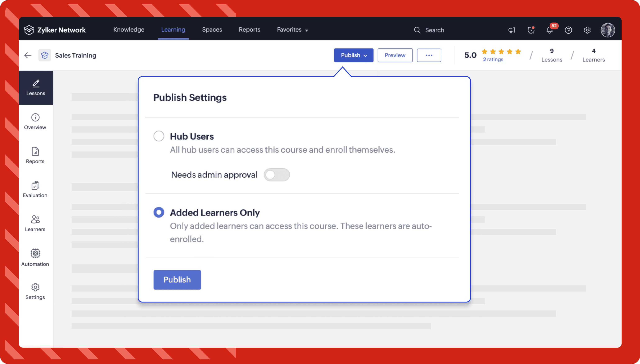Open the announcements megaphone icon
Screen dimensions: 640x364
[512, 30]
